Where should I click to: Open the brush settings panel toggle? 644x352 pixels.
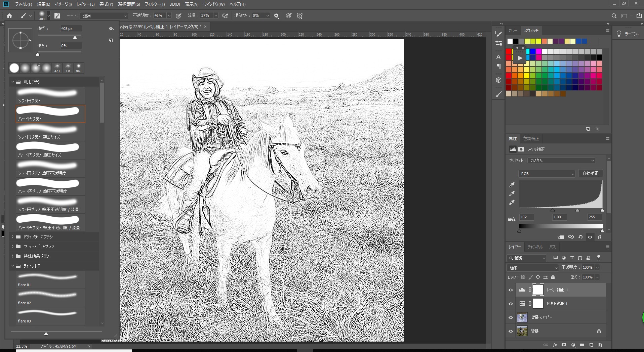[x=57, y=16]
